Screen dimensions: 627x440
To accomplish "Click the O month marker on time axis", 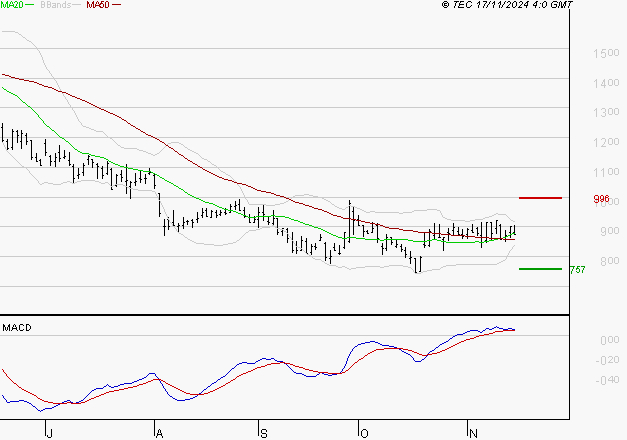I will [x=364, y=433].
